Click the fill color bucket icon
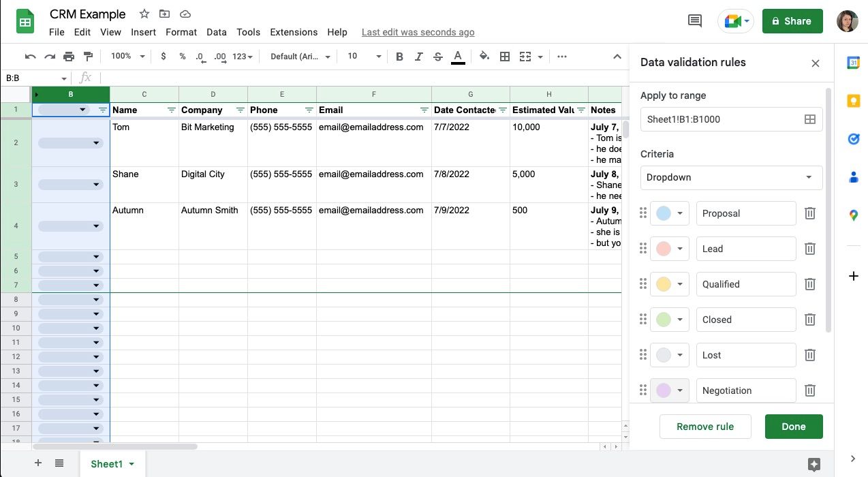 [x=484, y=57]
